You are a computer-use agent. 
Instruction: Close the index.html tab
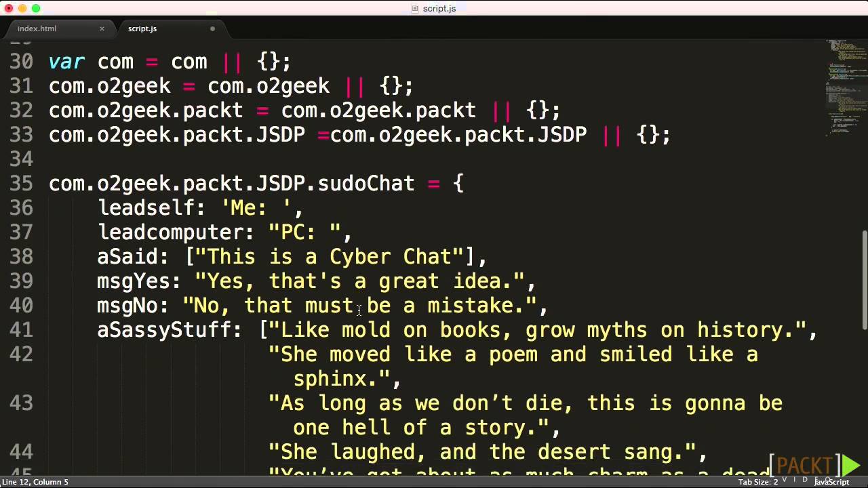pyautogui.click(x=102, y=28)
